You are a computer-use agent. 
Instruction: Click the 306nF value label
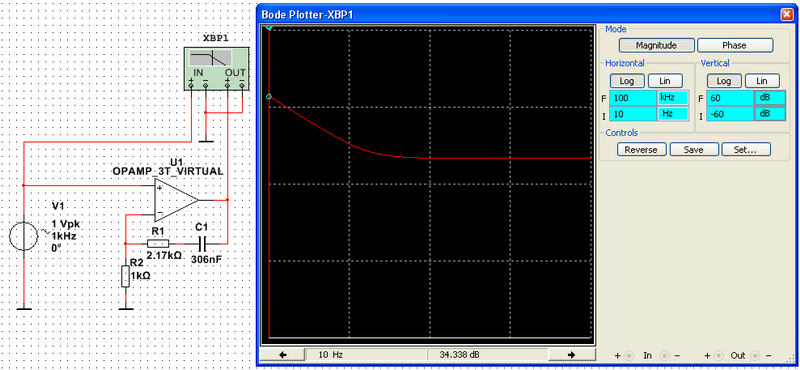[206, 259]
